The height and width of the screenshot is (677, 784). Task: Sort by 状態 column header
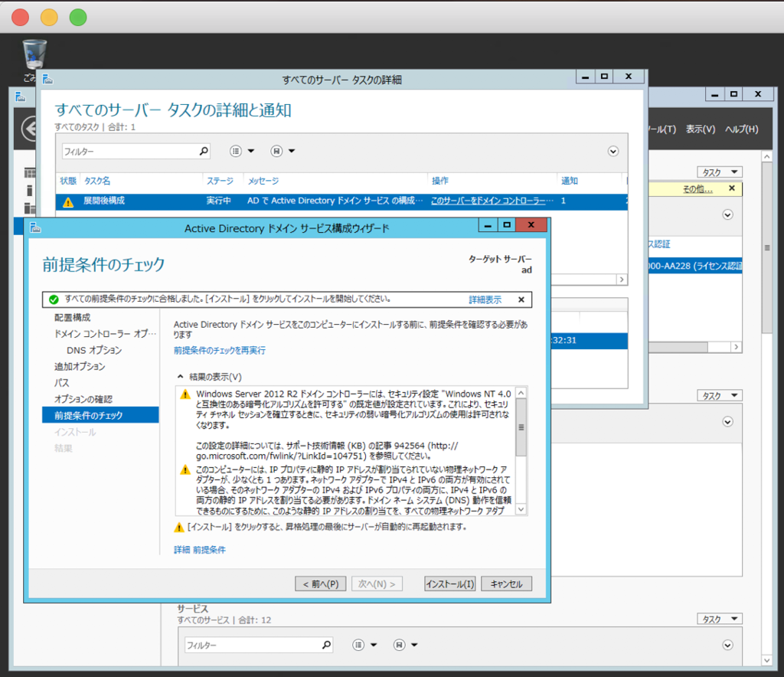(68, 181)
